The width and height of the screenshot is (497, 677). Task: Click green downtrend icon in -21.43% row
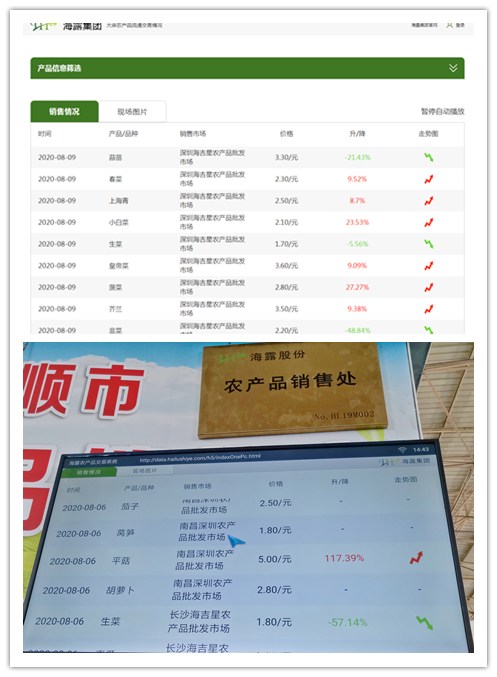[x=428, y=157]
